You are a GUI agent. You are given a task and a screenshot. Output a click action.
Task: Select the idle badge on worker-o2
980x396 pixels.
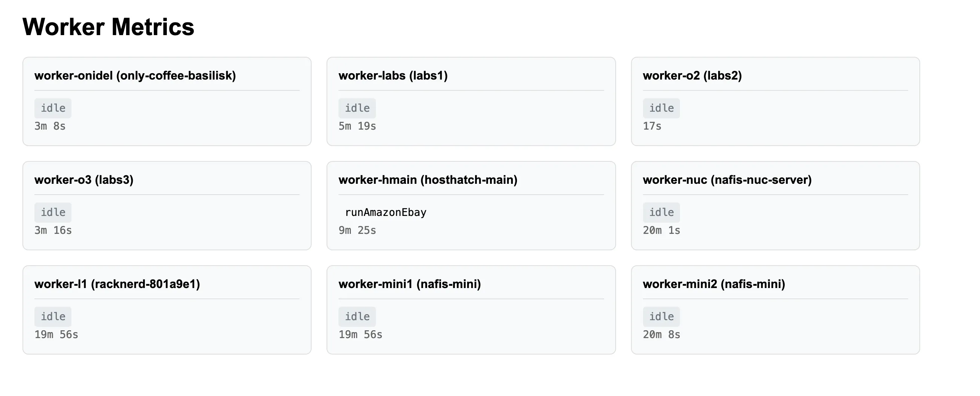[661, 108]
